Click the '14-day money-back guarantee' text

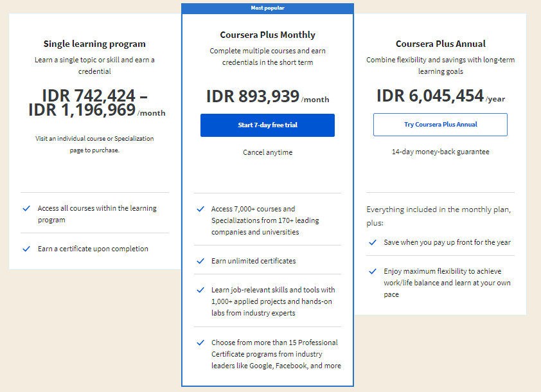440,152
